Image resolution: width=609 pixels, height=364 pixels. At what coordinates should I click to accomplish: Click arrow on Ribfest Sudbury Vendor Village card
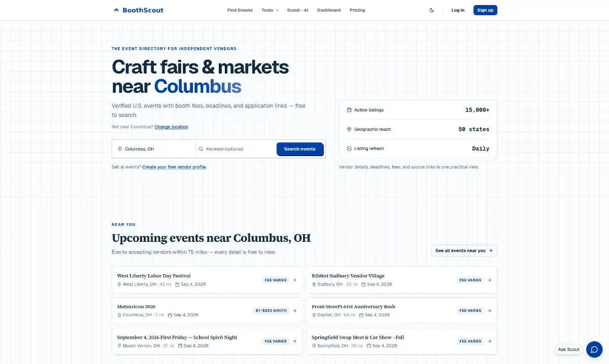click(x=490, y=280)
